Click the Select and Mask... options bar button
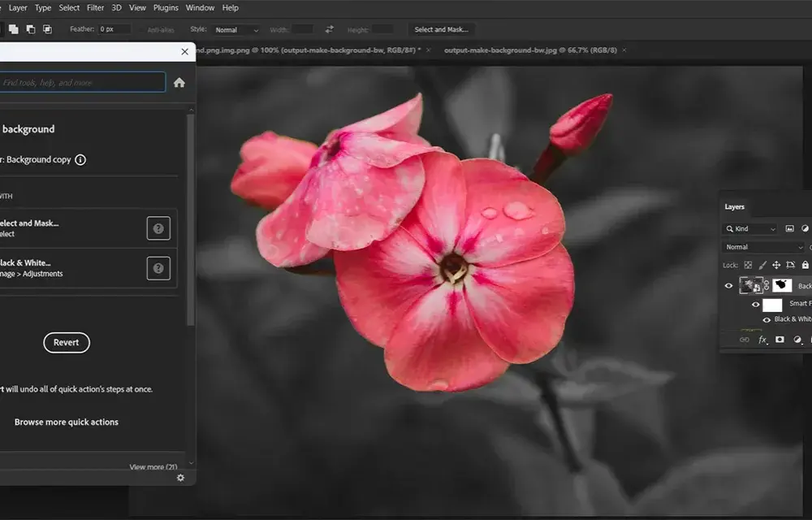 (441, 29)
